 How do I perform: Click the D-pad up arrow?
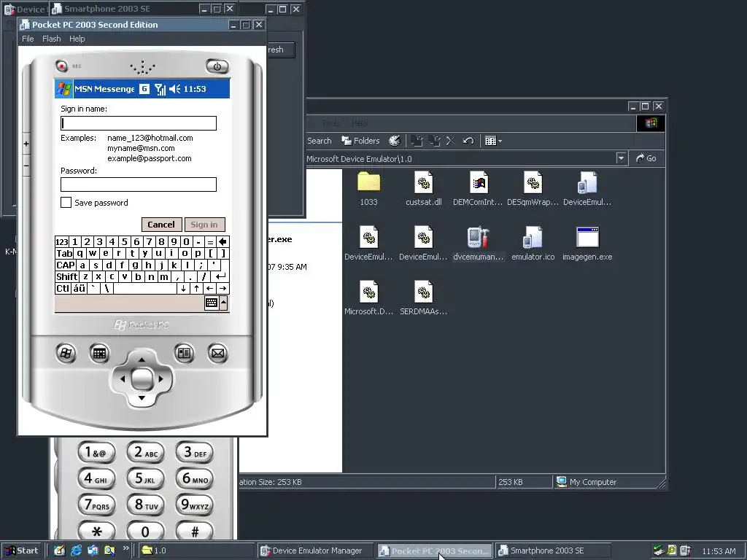pos(142,359)
